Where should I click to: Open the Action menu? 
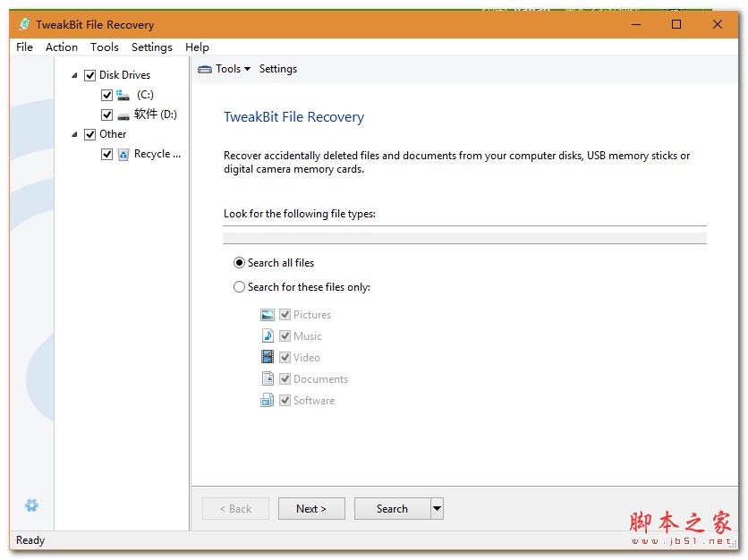pyautogui.click(x=61, y=47)
